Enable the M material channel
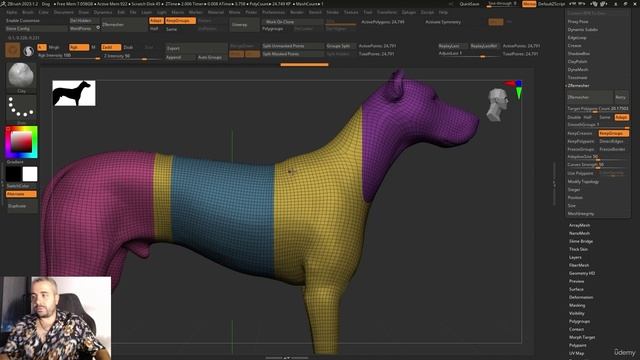The image size is (640, 360). 93,47
